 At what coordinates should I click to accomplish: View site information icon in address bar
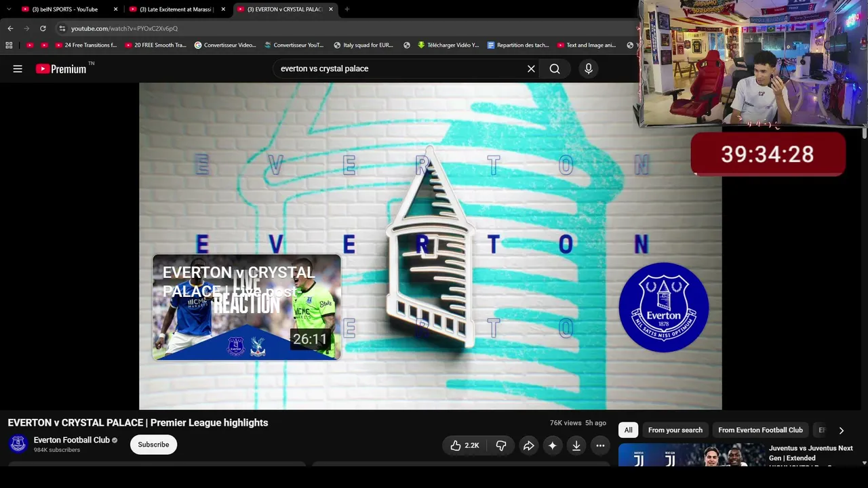click(62, 28)
